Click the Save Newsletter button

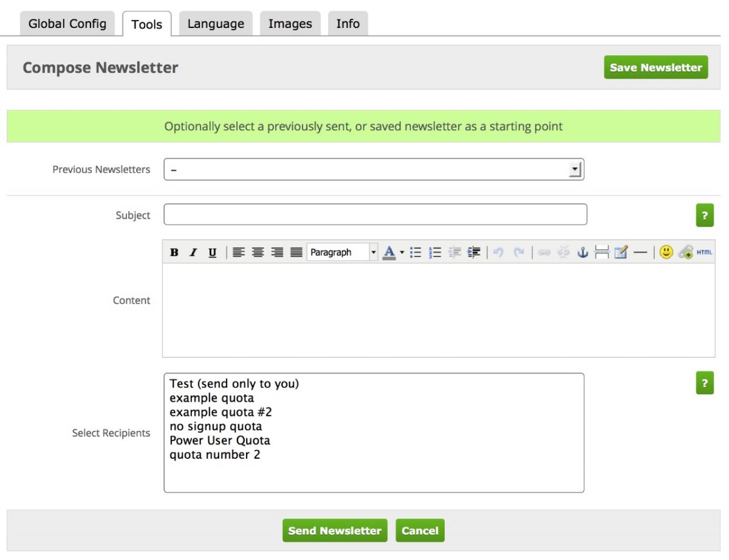point(656,67)
